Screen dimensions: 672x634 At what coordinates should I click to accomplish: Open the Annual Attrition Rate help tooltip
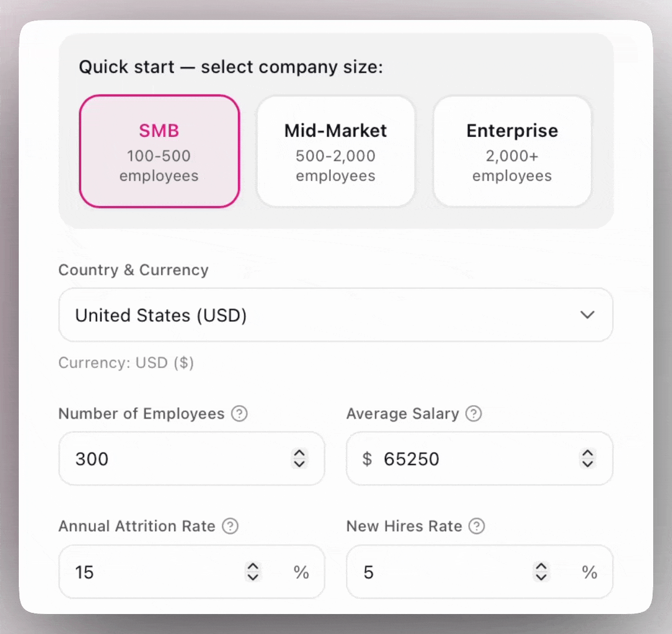pos(230,526)
